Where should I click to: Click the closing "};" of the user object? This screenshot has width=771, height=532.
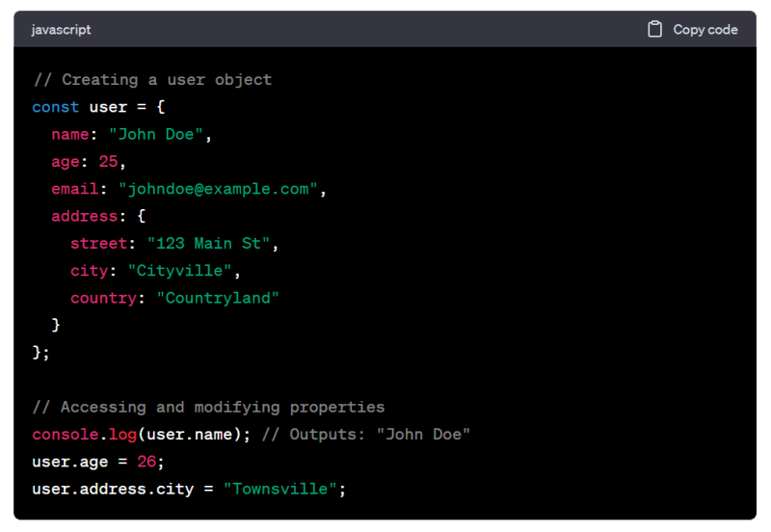pos(40,353)
